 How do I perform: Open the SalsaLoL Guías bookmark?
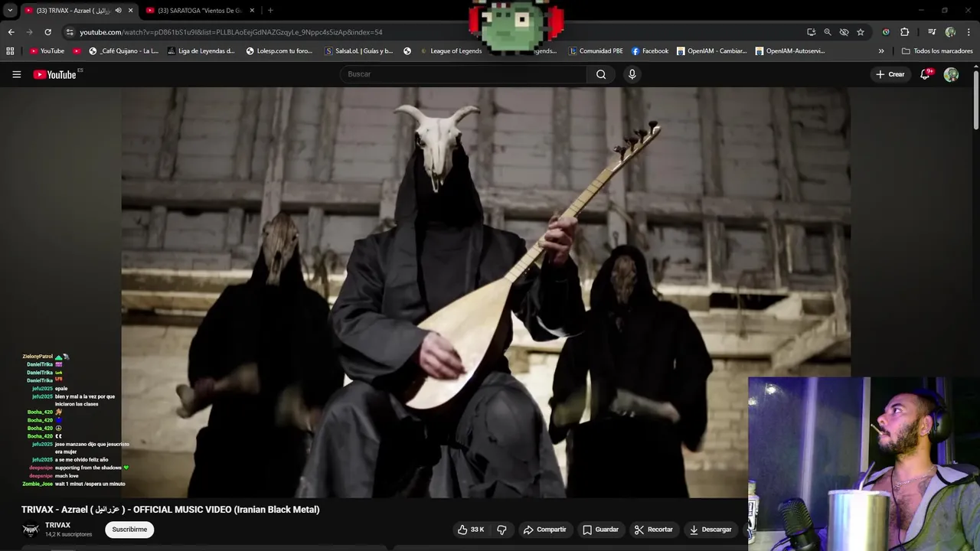click(x=359, y=51)
